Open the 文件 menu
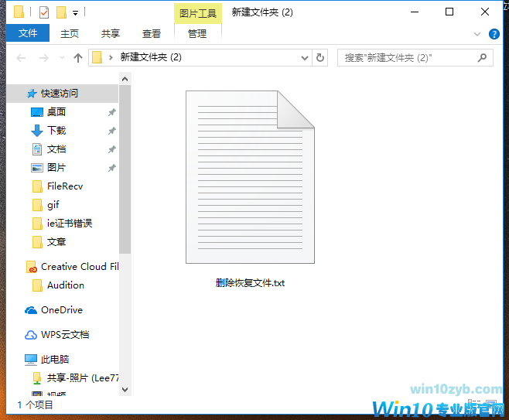509x420 pixels. [x=28, y=33]
